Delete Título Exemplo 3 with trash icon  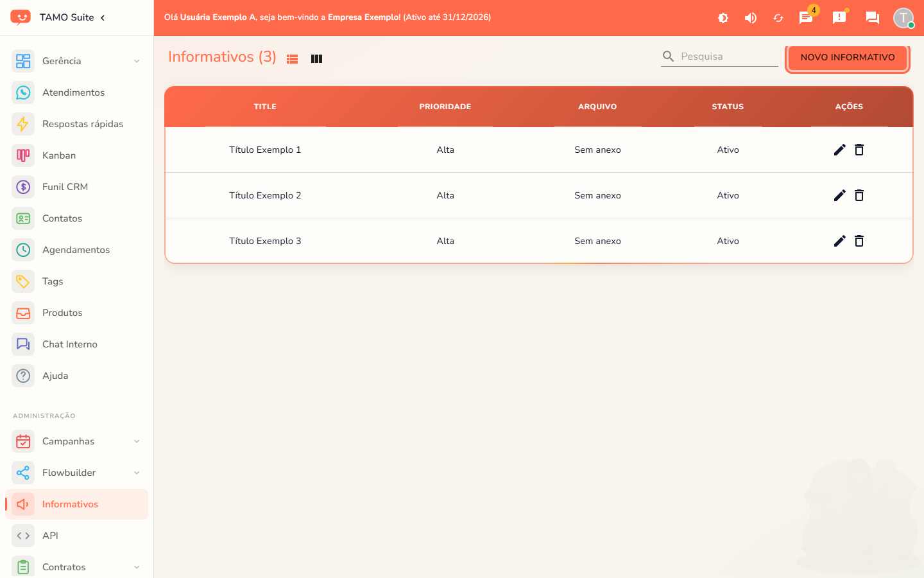(859, 241)
